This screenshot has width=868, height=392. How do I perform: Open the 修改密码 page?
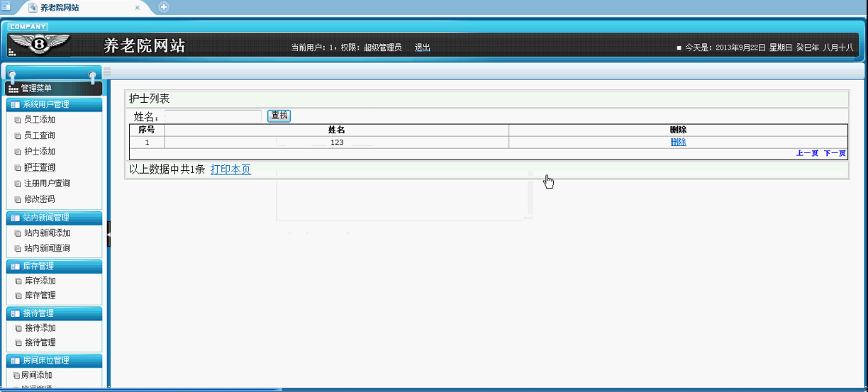[40, 200]
